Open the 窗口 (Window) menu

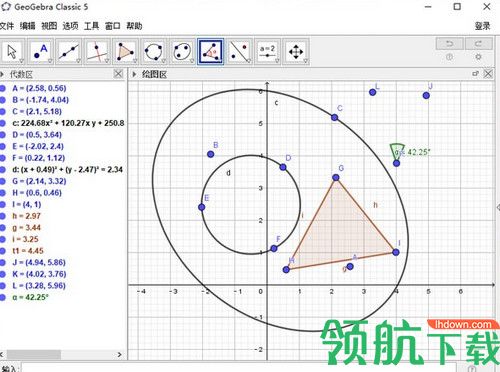pyautogui.click(x=113, y=26)
